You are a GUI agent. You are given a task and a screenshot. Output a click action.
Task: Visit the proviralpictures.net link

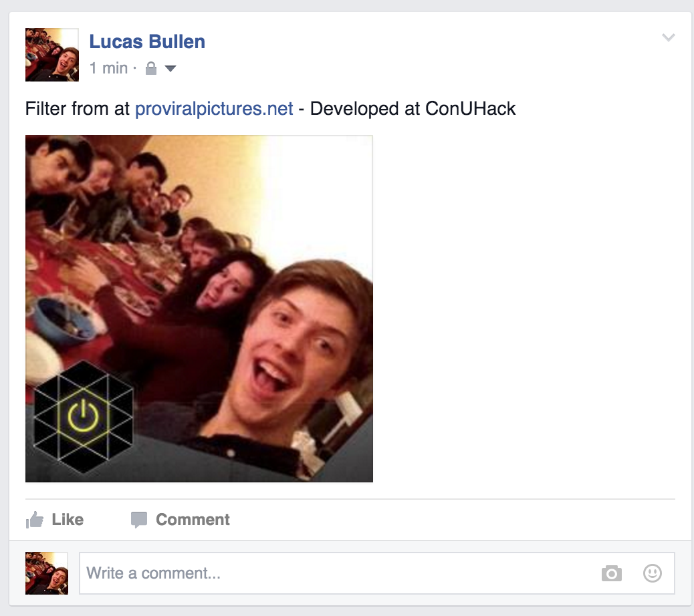(x=214, y=109)
